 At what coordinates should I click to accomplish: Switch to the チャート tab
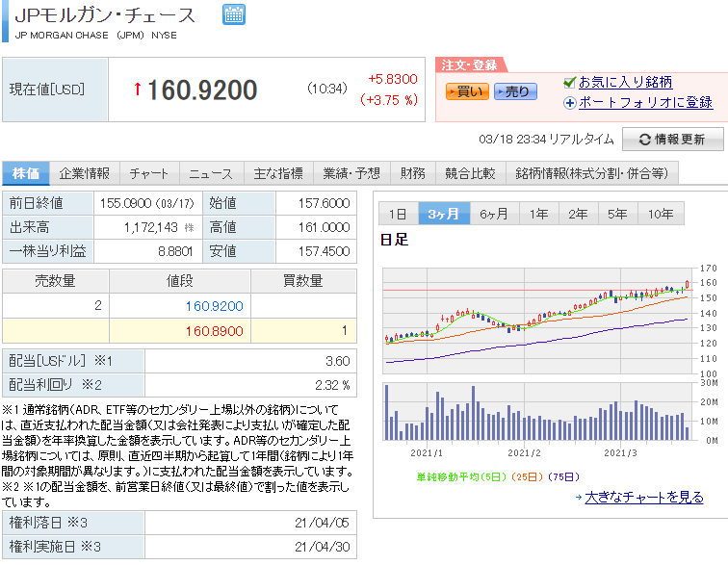149,173
